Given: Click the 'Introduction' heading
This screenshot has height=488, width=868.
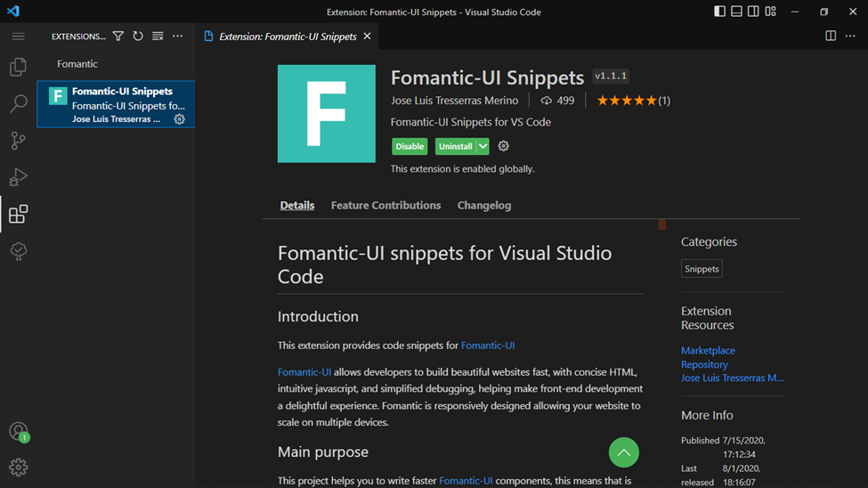Looking at the screenshot, I should [318, 316].
